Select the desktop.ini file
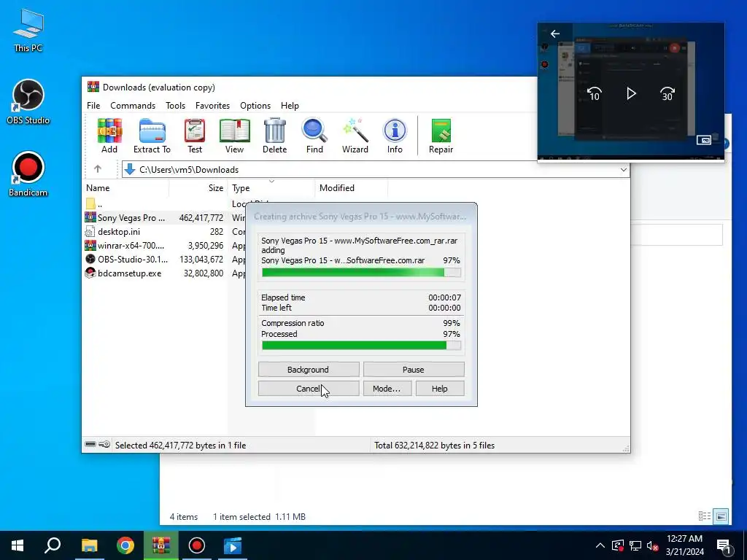Viewport: 747px width, 560px height. (164, 231)
